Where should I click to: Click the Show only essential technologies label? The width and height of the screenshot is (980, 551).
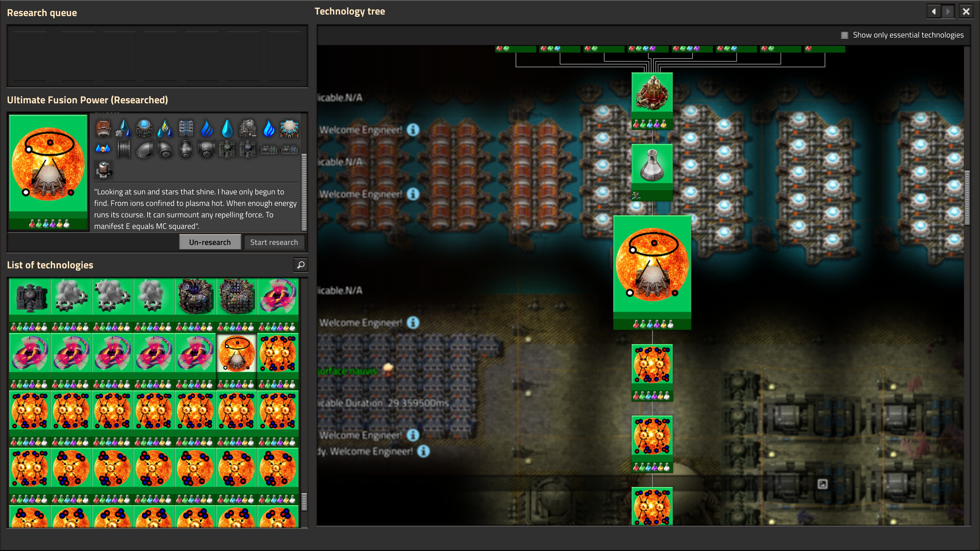(908, 35)
